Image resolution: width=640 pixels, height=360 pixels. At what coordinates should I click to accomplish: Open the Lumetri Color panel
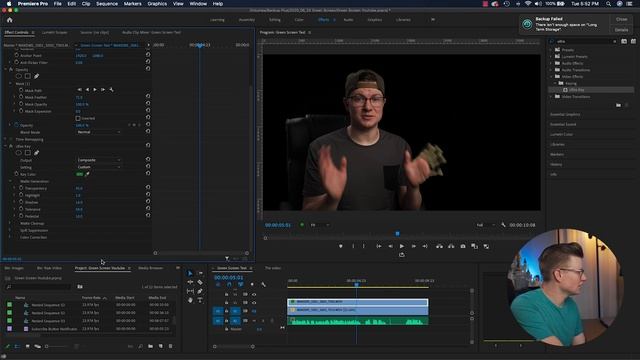[x=562, y=134]
